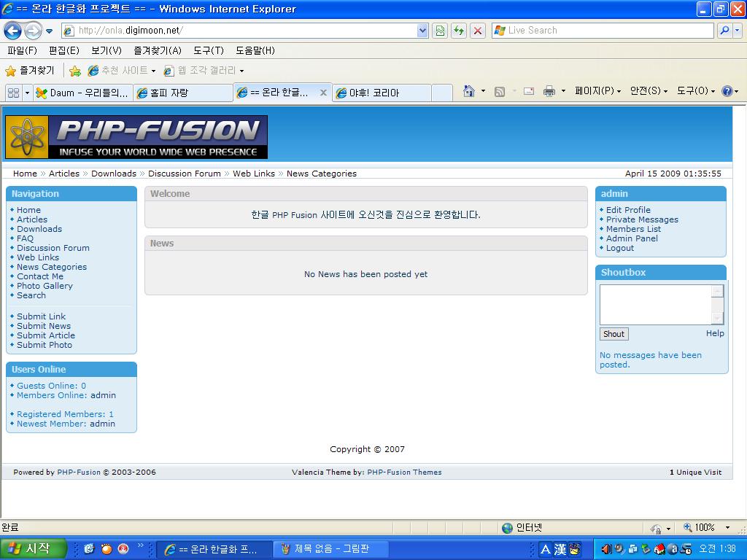747x560 pixels.
Task: Click the RSS feeds icon
Action: pyautogui.click(x=499, y=91)
